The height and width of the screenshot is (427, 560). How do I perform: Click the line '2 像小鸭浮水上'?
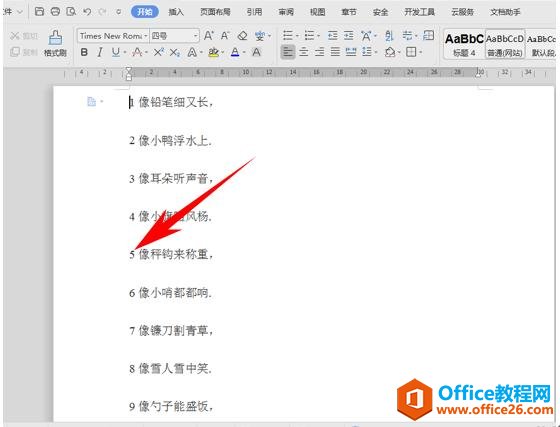pos(170,141)
